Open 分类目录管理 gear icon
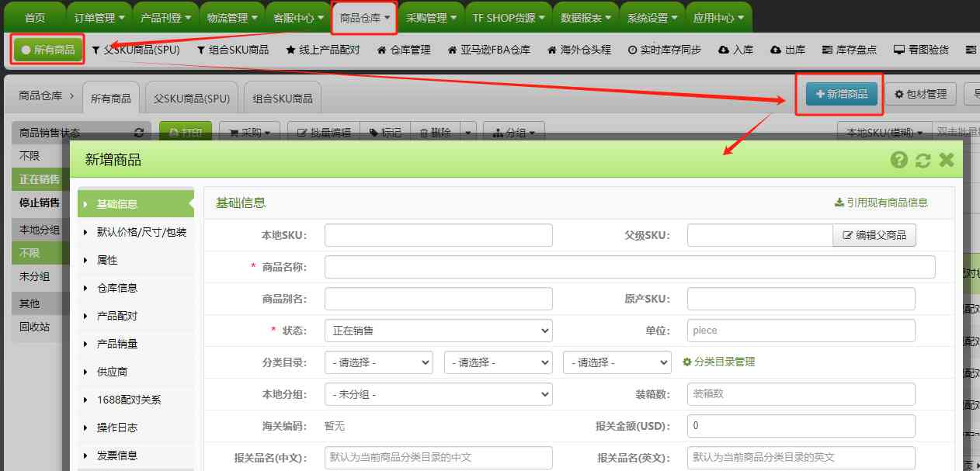The image size is (980, 471). pyautogui.click(x=686, y=362)
